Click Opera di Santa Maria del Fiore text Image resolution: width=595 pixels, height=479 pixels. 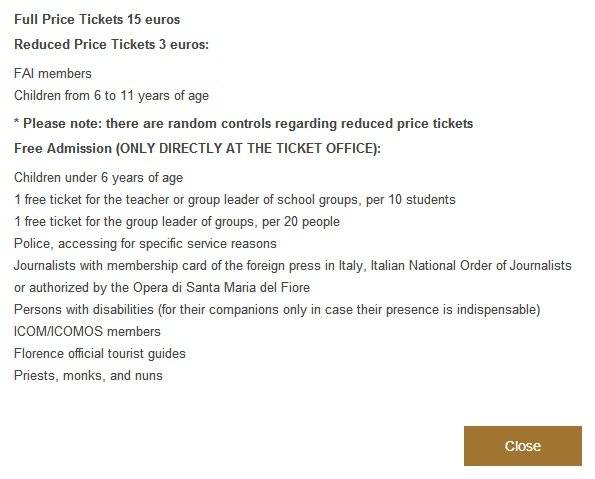[221, 287]
